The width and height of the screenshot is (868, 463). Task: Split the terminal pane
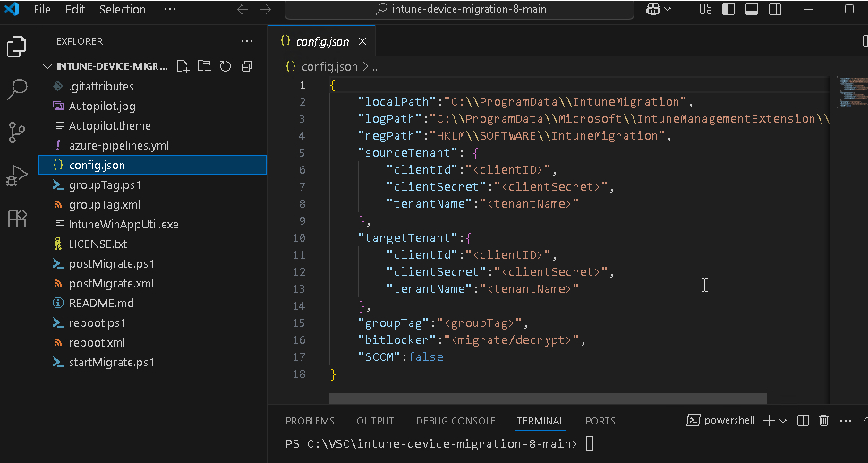(x=804, y=421)
